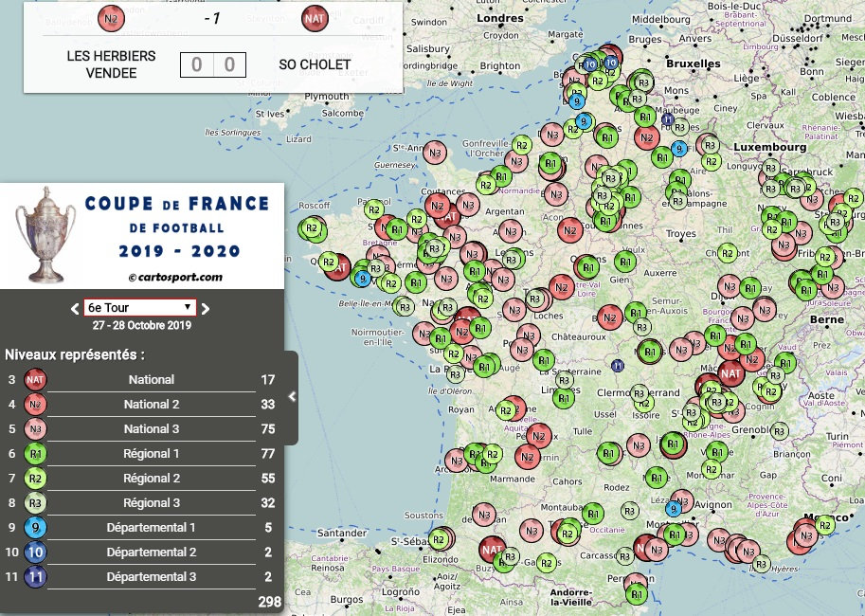Click the NAT marker near Mâcon
Viewport: 865px width, 616px height.
(x=731, y=373)
